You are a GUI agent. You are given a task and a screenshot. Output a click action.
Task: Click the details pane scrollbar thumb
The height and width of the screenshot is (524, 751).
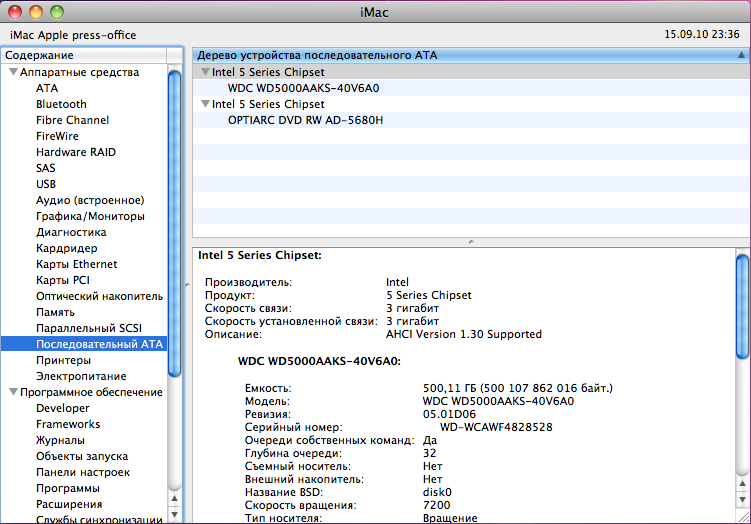pos(742,307)
